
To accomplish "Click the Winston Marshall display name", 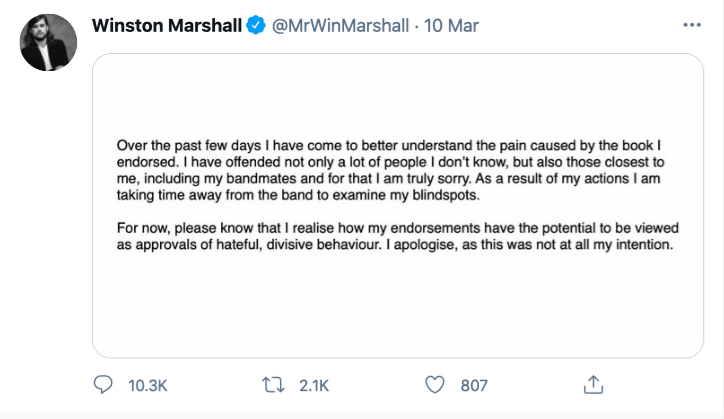I will tap(167, 24).
